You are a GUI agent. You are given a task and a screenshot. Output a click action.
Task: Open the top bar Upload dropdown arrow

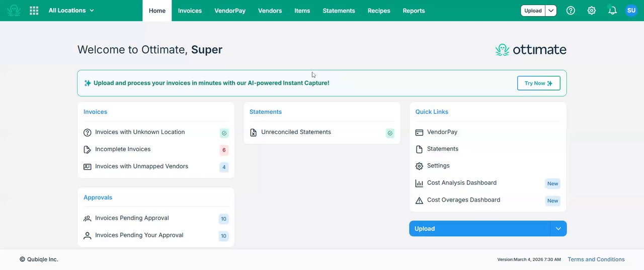(551, 11)
